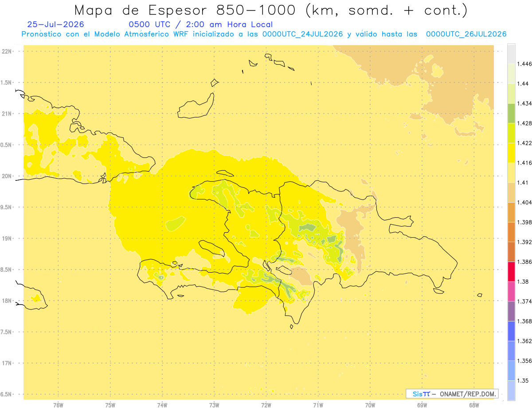Image resolution: width=532 pixels, height=411 pixels.
Task: Click the latitude axis label '21N'
Action: (7, 114)
